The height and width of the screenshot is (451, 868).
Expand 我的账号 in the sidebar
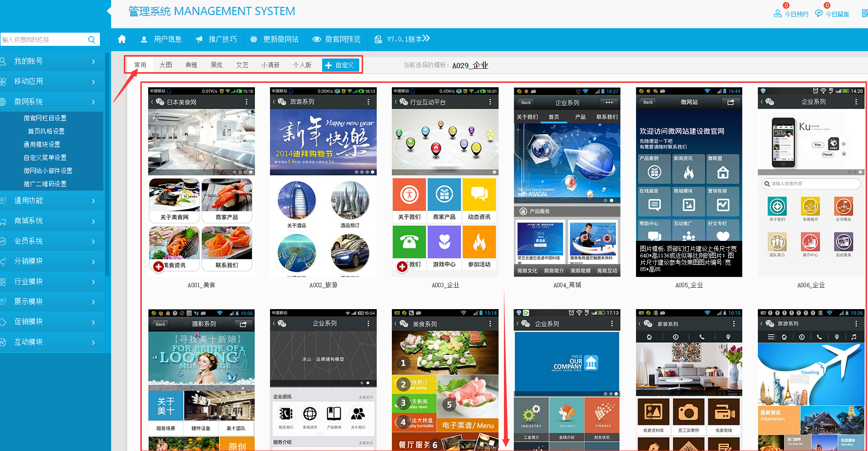tap(51, 61)
